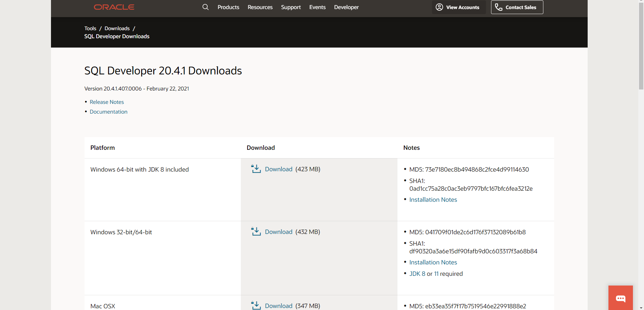Click the Notes column header
This screenshot has height=310, width=644.
coord(412,148)
